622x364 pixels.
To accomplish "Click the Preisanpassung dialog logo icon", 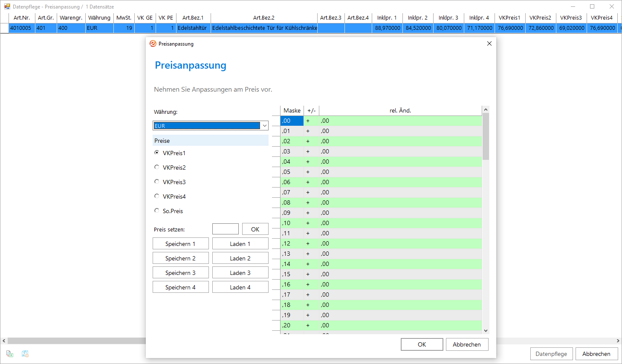I will [153, 43].
